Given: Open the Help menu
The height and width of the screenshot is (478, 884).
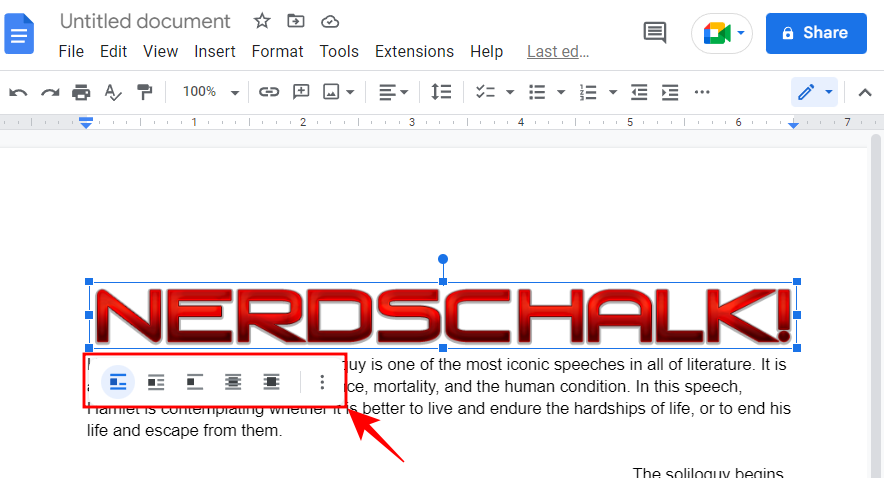Looking at the screenshot, I should click(487, 51).
